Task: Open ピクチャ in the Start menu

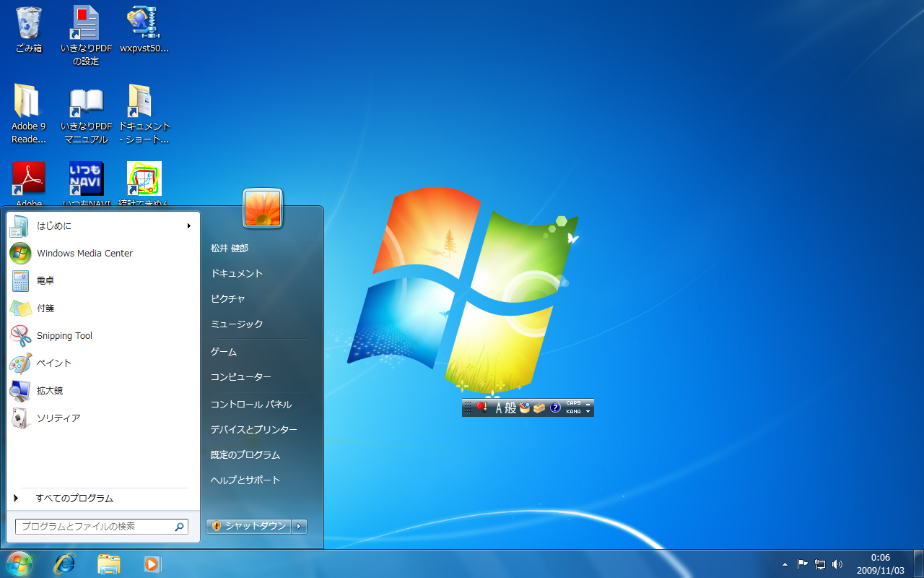Action: 228,299
